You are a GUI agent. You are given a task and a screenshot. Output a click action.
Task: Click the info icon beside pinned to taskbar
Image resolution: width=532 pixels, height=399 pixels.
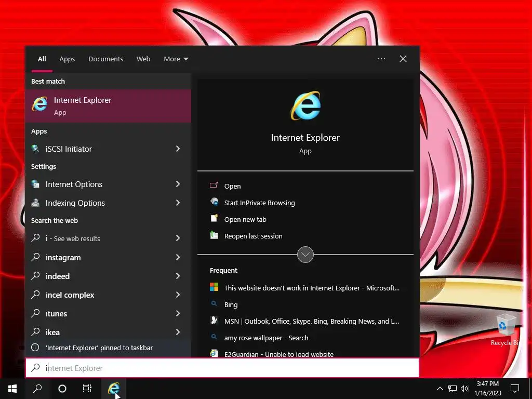35,348
